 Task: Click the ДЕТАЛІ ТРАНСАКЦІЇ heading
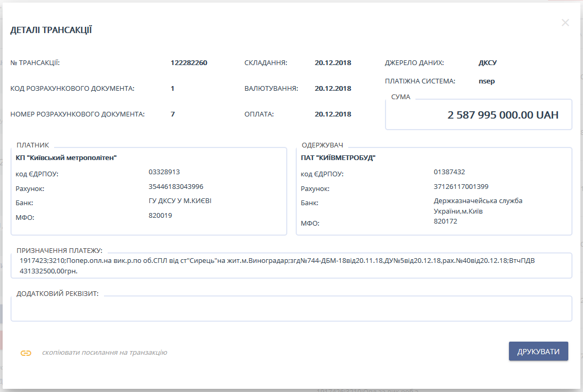coord(51,30)
